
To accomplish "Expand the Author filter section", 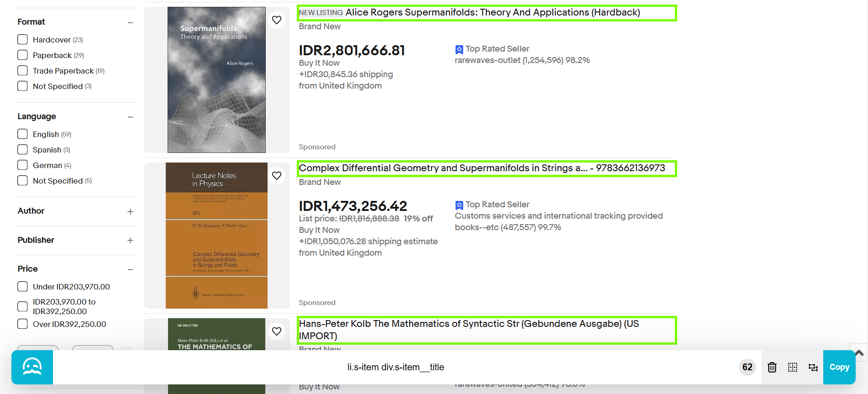I will click(x=130, y=211).
